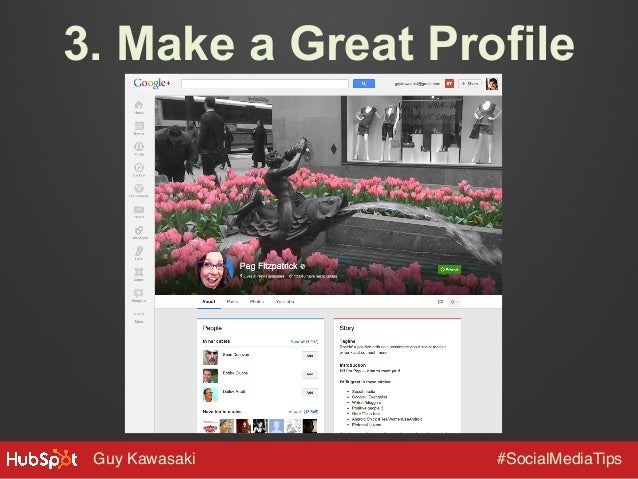This screenshot has height=479, width=638.
Task: Click the HubSpot logo in the footer
Action: (x=42, y=459)
